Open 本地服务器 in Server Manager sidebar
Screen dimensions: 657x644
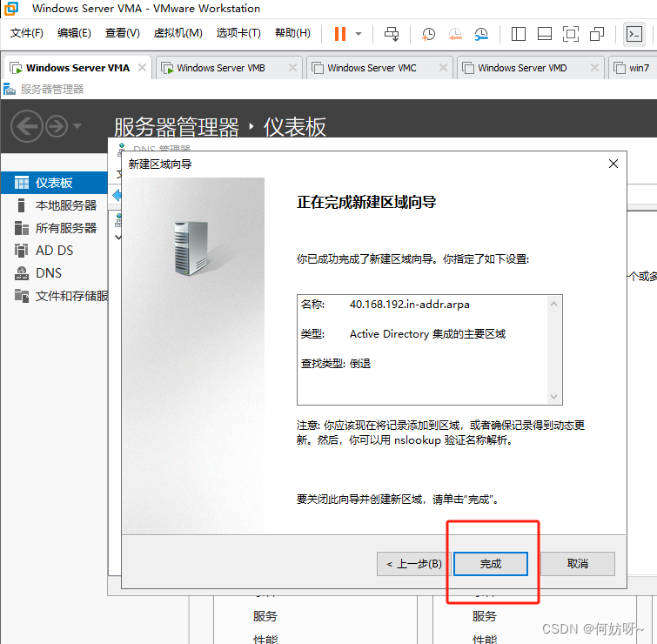tap(65, 205)
